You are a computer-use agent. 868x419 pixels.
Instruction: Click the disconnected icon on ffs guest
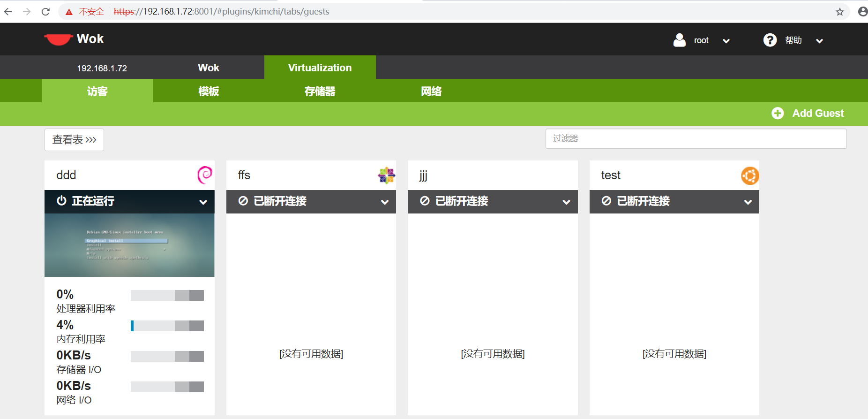click(243, 201)
